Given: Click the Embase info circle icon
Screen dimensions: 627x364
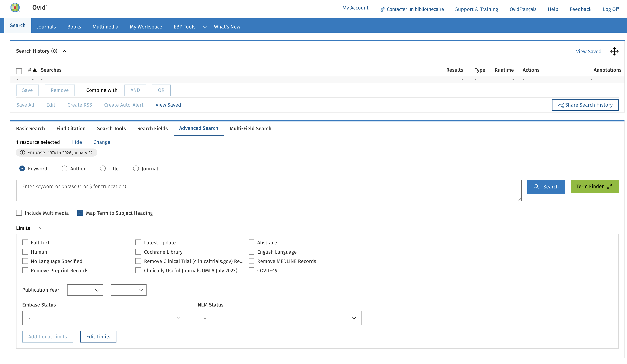Looking at the screenshot, I should tap(22, 153).
